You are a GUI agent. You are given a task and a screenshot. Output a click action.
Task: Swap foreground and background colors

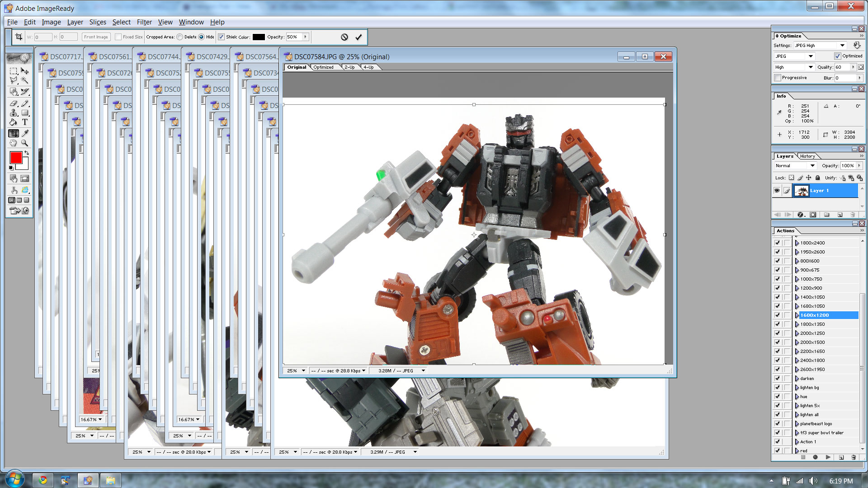point(27,154)
